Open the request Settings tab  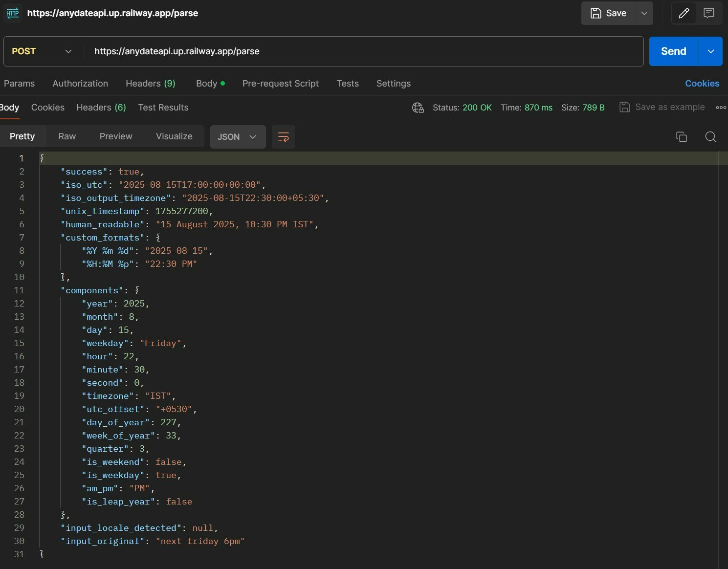click(x=394, y=84)
